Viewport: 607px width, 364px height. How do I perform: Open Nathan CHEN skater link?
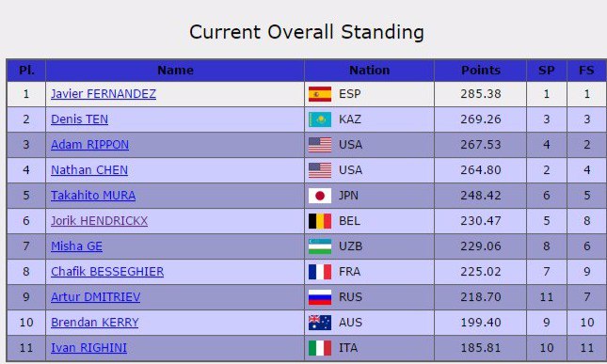pyautogui.click(x=89, y=170)
